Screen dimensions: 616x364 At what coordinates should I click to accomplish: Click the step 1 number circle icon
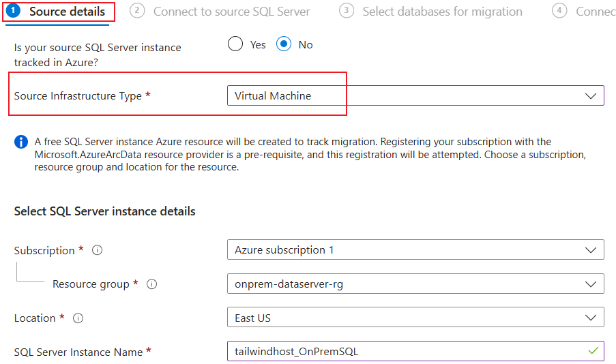[14, 11]
